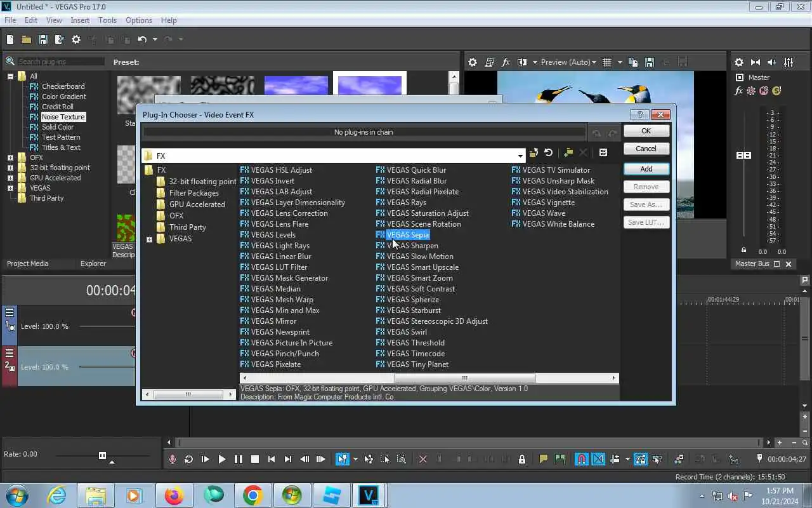Save project using the floppy disk icon
The width and height of the screenshot is (812, 508).
43,39
